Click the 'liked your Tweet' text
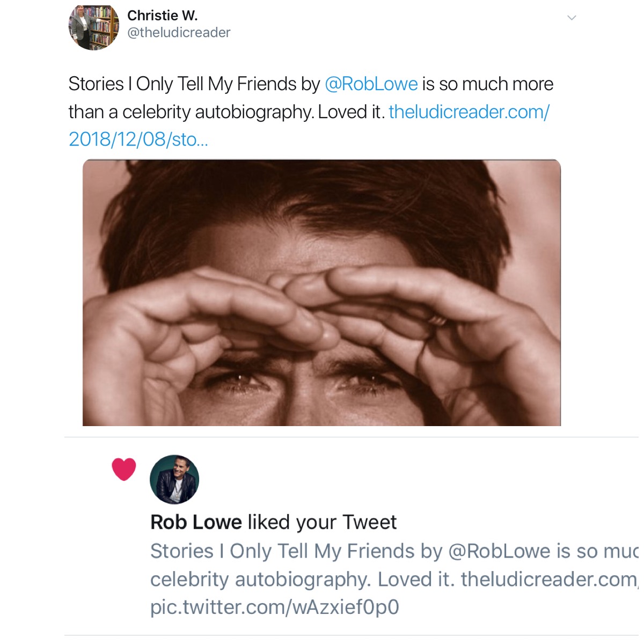 [x=322, y=522]
